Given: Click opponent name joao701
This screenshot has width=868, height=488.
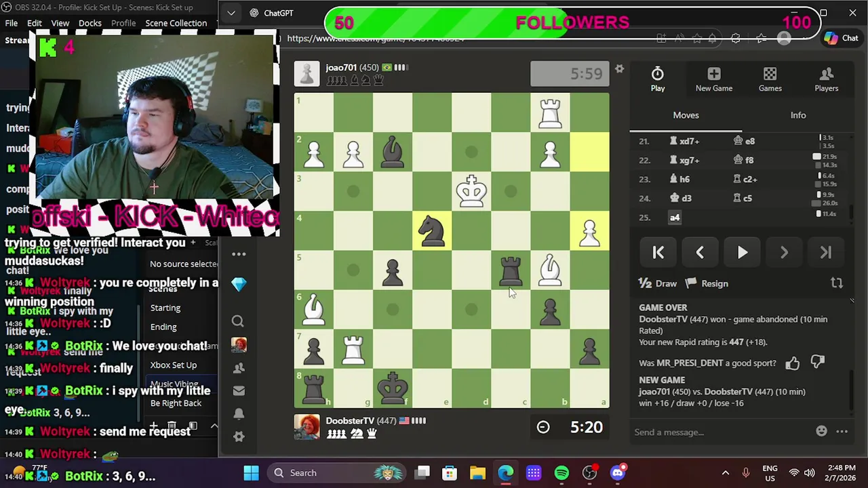Looking at the screenshot, I should 341,68.
